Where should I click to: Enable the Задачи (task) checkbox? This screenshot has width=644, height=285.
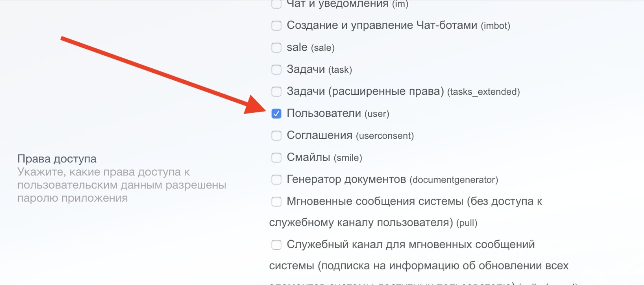[276, 70]
